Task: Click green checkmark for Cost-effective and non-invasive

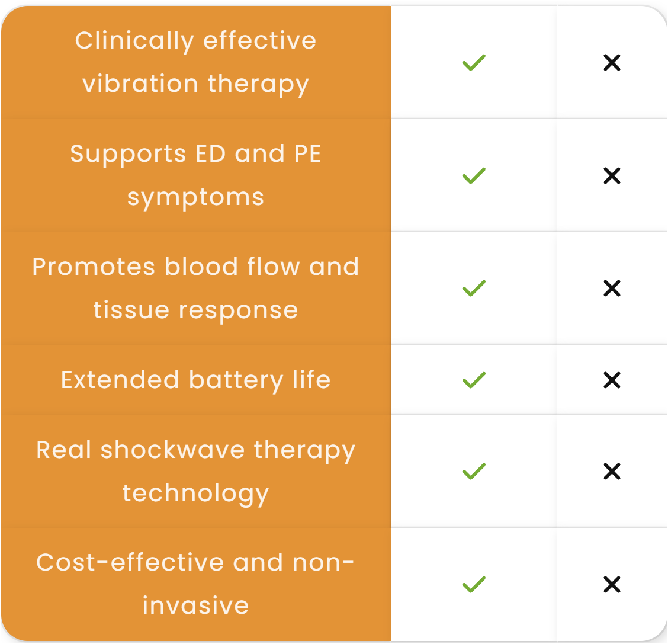Action: (x=474, y=584)
